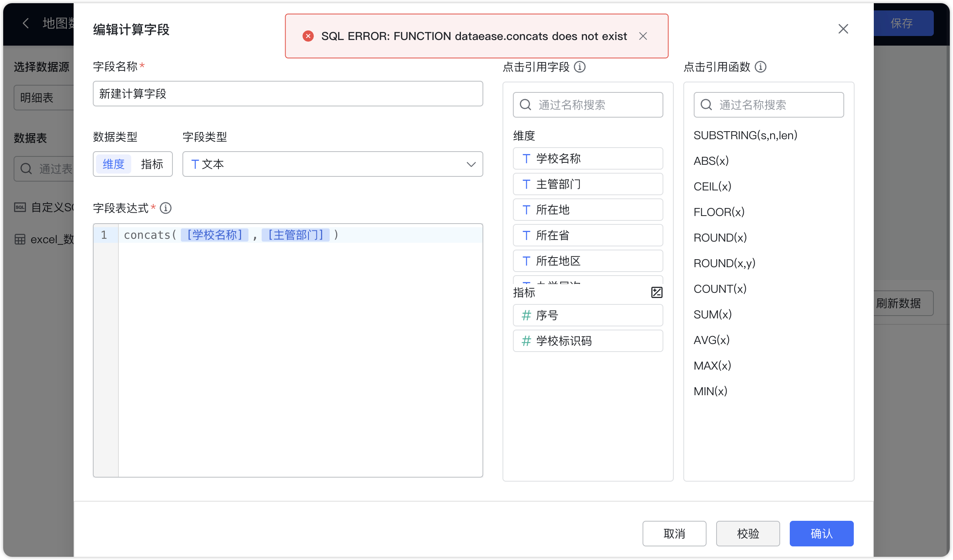Select the excel_数 table item
This screenshot has width=953, height=560.
click(44, 239)
